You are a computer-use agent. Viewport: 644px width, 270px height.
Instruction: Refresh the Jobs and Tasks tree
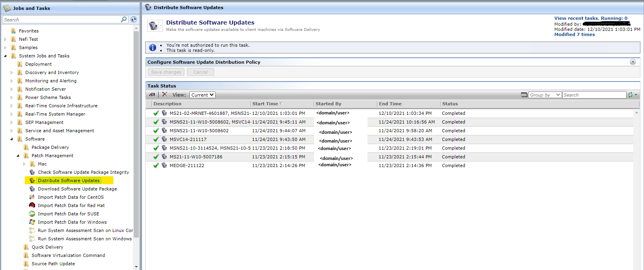[x=134, y=19]
